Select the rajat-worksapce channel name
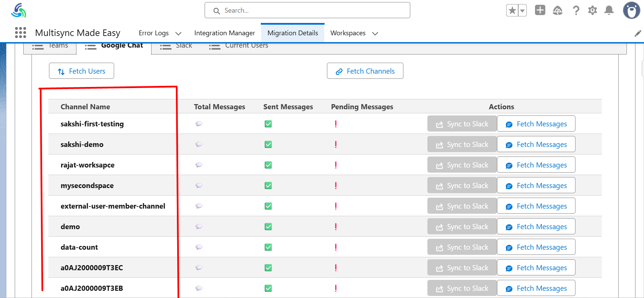The image size is (644, 298). [87, 165]
